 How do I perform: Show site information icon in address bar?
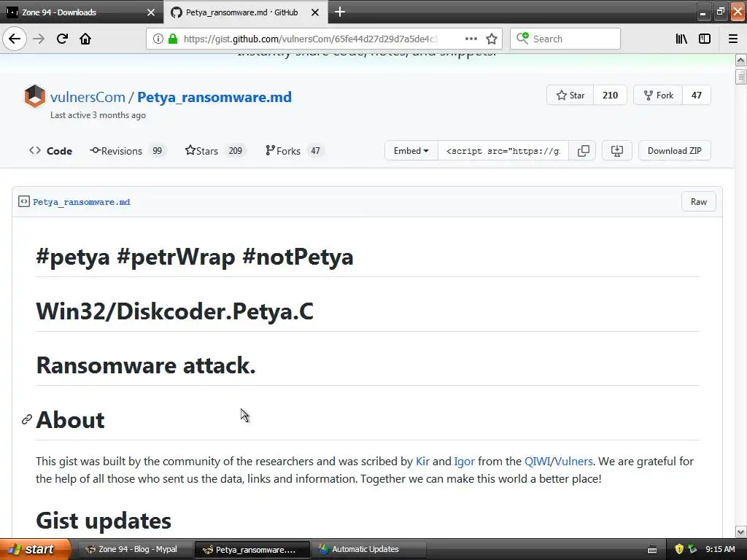[x=158, y=39]
